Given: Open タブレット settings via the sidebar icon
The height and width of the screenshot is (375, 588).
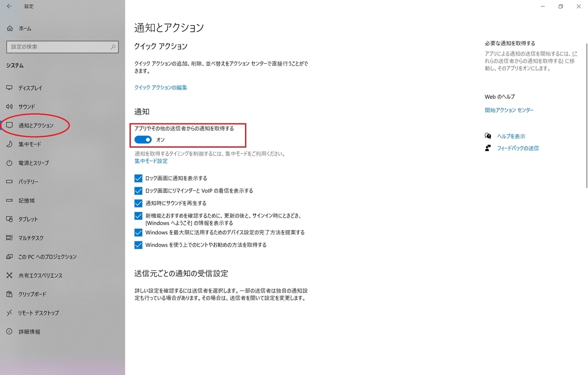Looking at the screenshot, I should click(x=11, y=219).
